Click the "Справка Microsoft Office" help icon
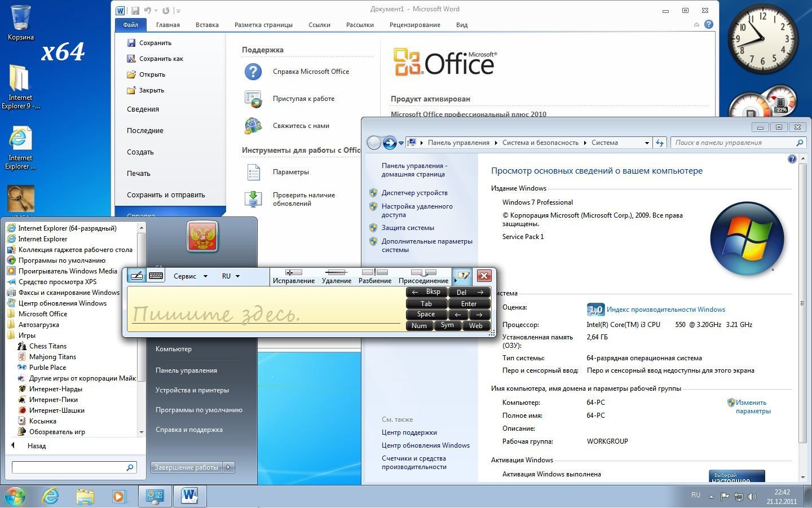The width and height of the screenshot is (812, 508). click(253, 72)
